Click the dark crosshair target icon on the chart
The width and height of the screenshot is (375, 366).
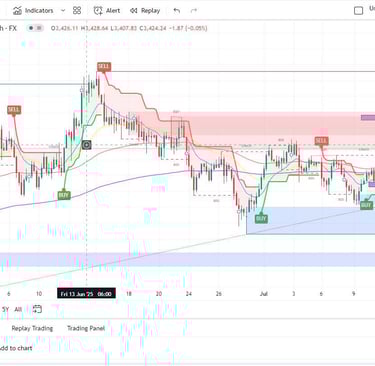87,145
